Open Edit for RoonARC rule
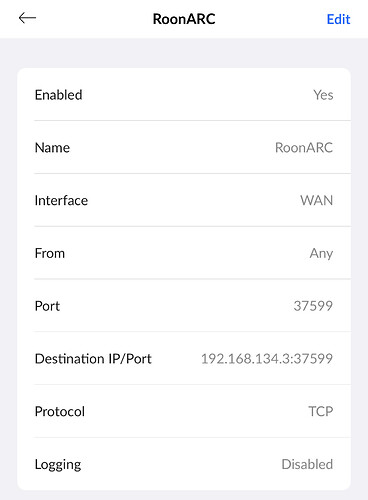The width and height of the screenshot is (368, 500). pyautogui.click(x=338, y=19)
